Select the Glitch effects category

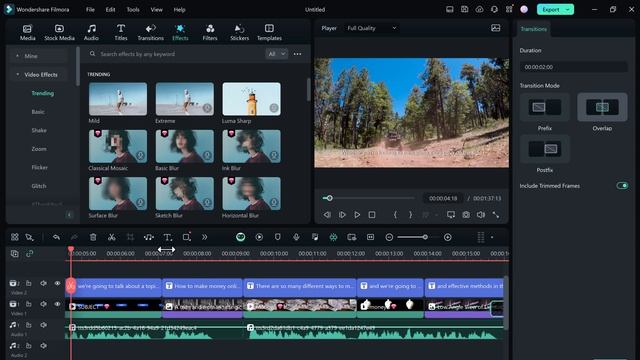(39, 186)
